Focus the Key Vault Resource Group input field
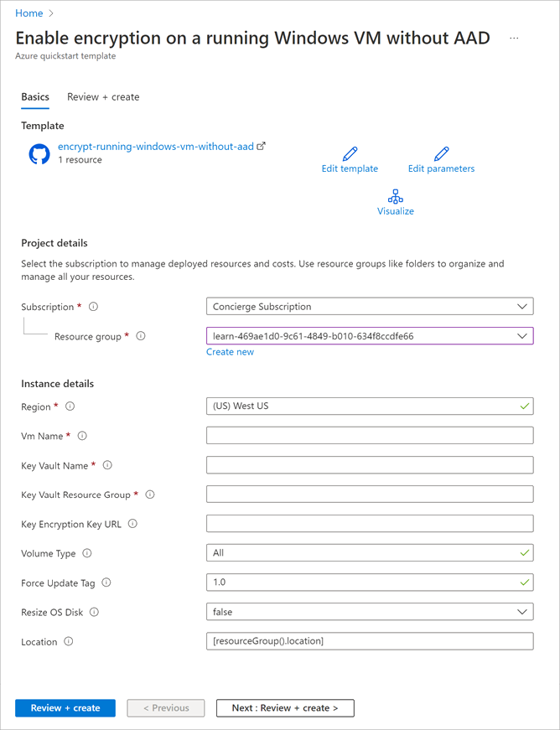 coord(370,494)
